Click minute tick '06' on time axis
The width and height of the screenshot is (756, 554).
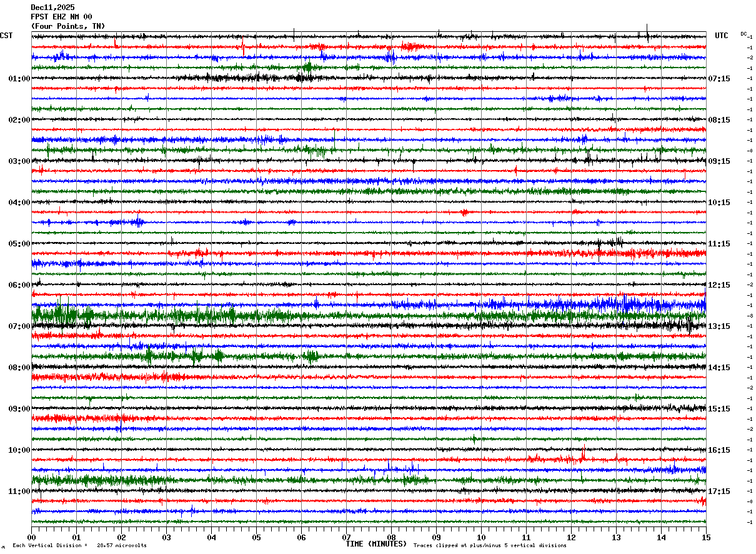click(301, 537)
